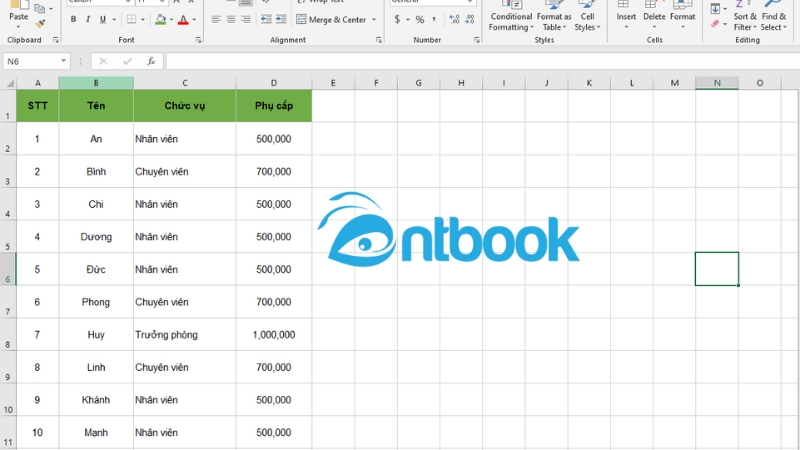Click name cell 'Khánh'
The height and width of the screenshot is (450, 800).
96,400
